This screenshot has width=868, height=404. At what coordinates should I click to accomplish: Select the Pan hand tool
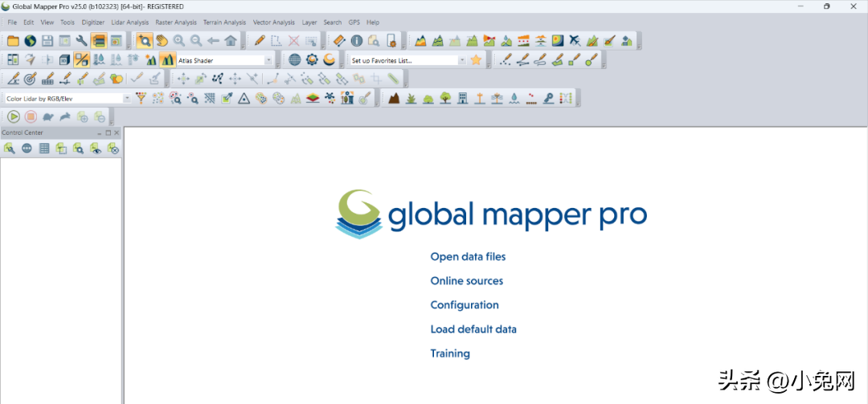click(x=162, y=40)
